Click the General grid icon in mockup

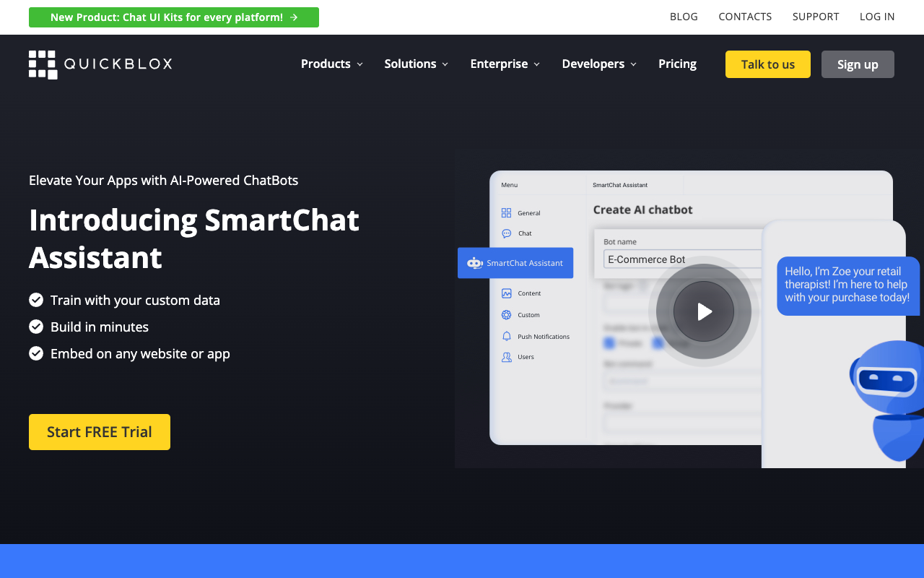point(506,213)
